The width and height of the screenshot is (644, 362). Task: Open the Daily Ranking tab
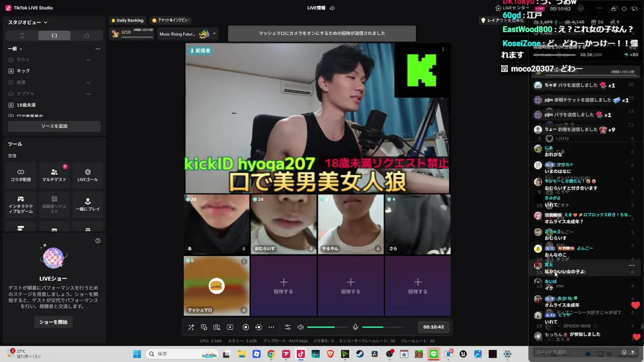pyautogui.click(x=127, y=21)
